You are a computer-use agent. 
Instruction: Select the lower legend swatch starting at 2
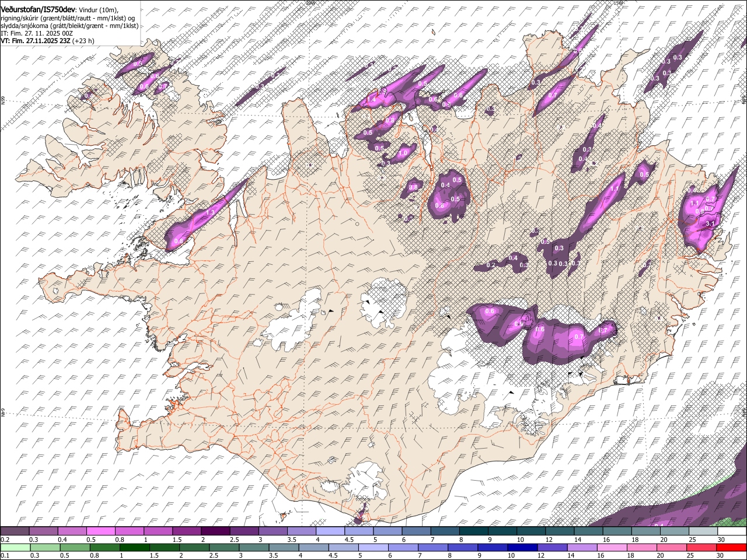pyautogui.click(x=194, y=548)
